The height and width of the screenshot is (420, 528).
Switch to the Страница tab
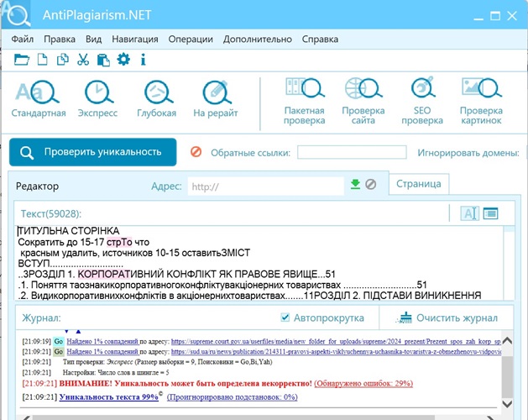pyautogui.click(x=419, y=184)
